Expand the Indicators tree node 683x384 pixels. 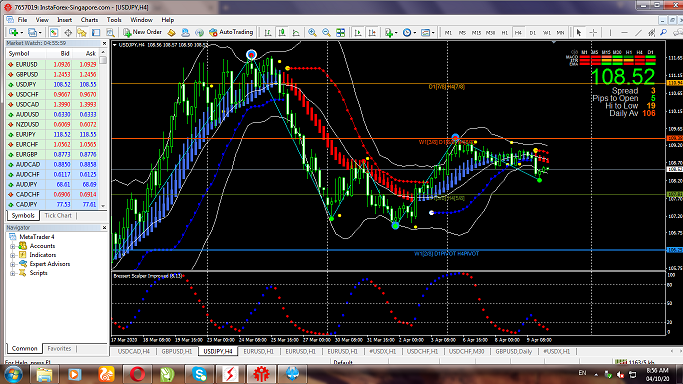click(x=13, y=255)
